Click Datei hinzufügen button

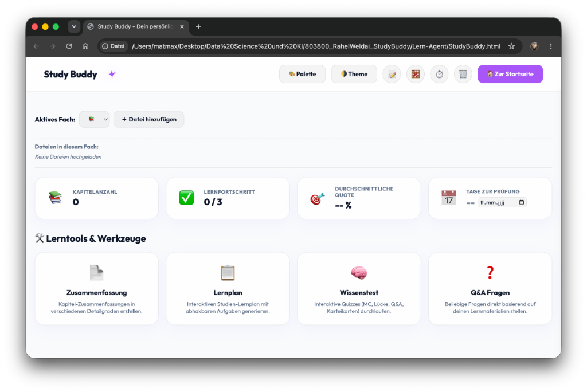pos(148,119)
